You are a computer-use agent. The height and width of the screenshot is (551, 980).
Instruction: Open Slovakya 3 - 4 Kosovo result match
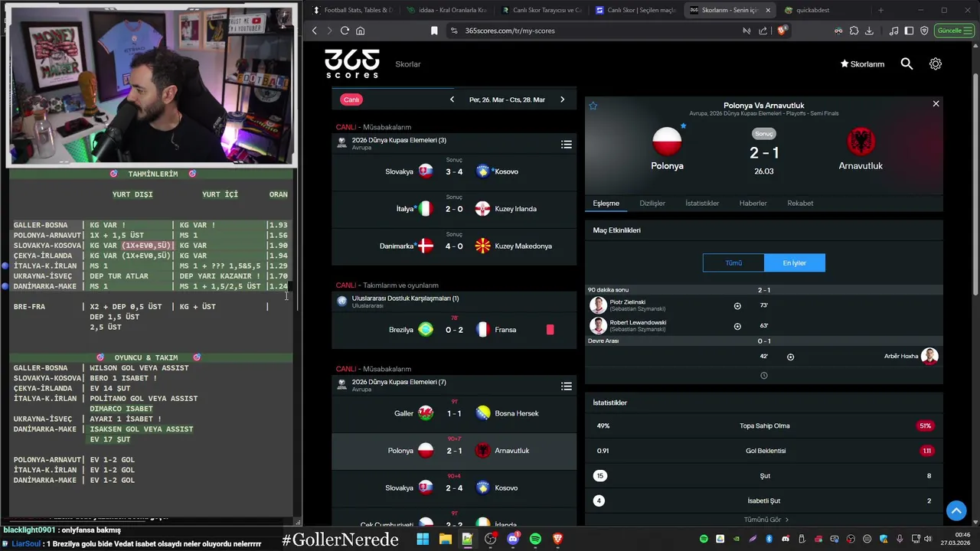(454, 171)
